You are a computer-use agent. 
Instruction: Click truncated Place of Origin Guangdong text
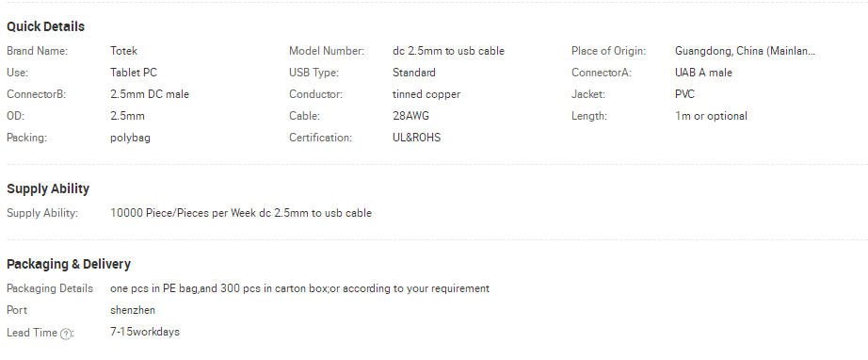click(745, 51)
